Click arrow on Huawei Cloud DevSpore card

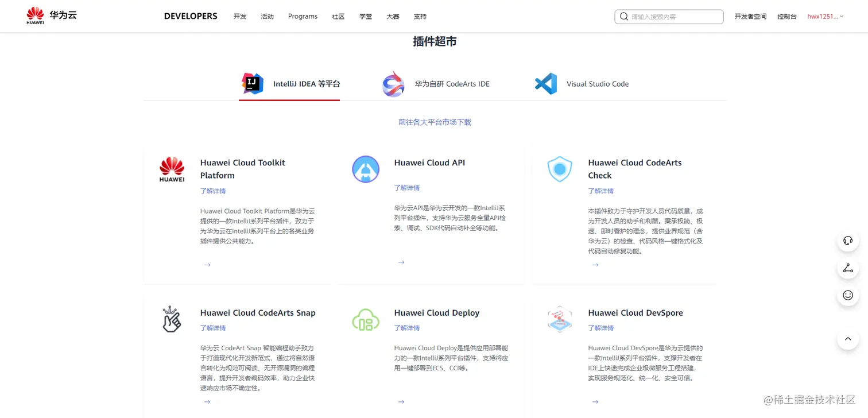tap(595, 402)
